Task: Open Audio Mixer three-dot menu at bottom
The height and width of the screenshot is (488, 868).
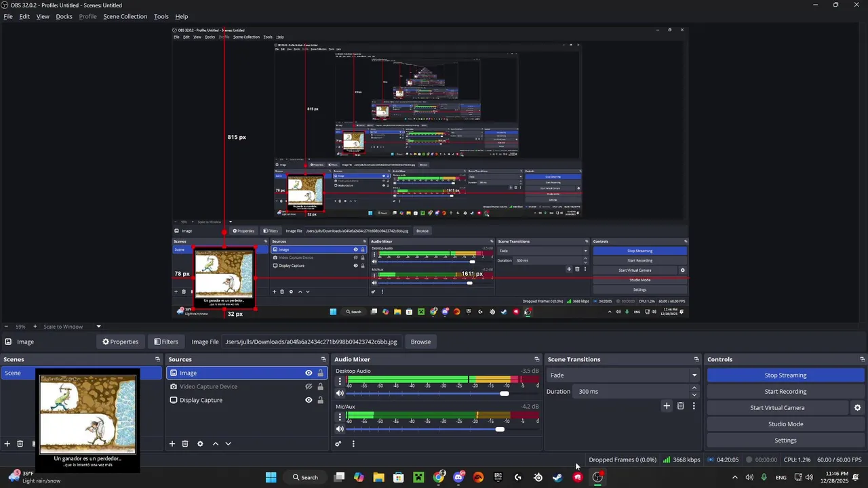Action: [353, 444]
